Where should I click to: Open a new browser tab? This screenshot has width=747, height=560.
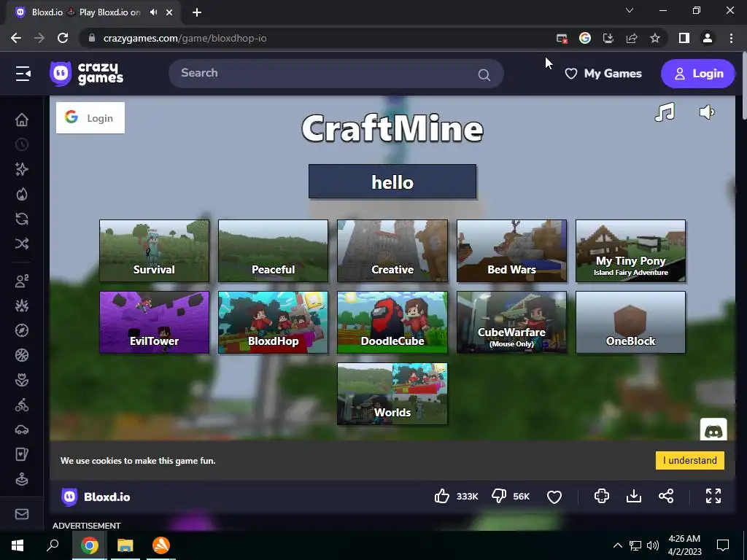pos(197,12)
